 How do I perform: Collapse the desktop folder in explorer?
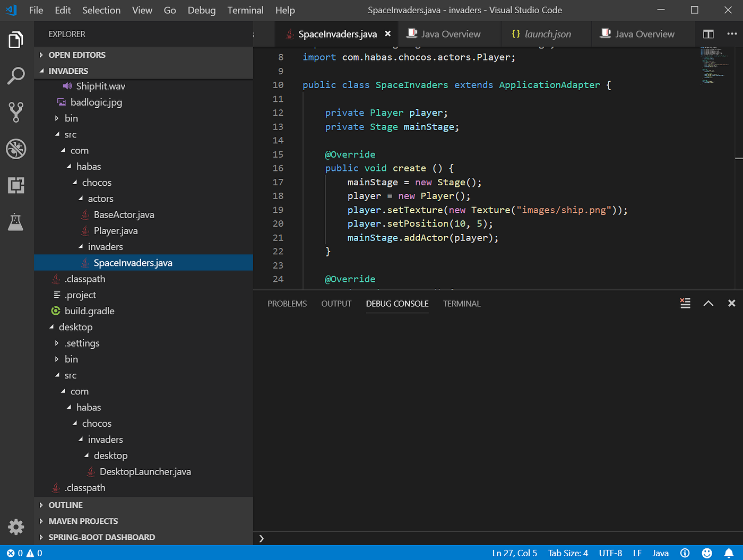pyautogui.click(x=75, y=327)
